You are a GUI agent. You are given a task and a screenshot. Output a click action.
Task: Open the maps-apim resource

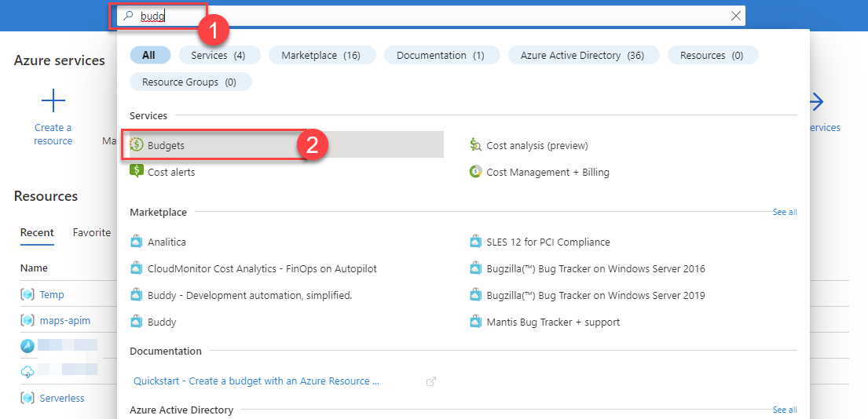64,320
